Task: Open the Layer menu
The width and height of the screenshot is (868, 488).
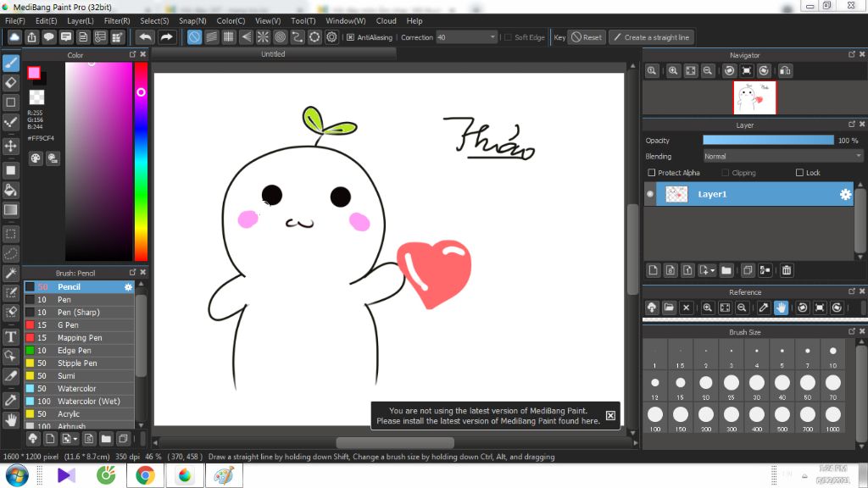Action: coord(81,20)
